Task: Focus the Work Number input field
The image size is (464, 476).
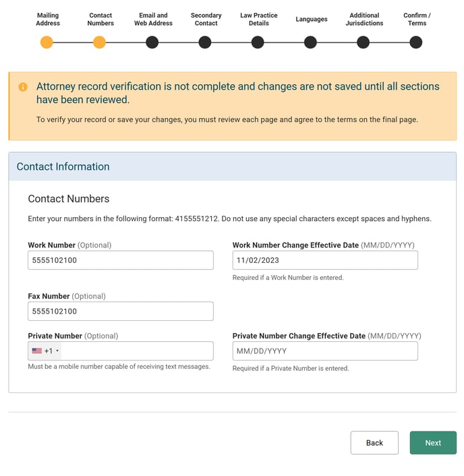Action: (121, 260)
